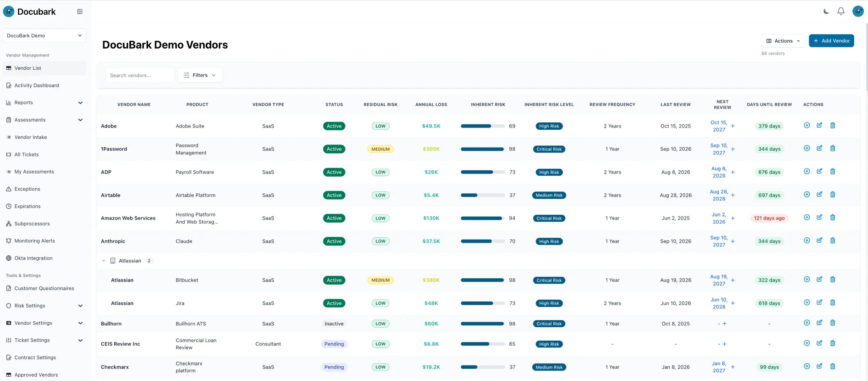
Task: Click the 121 days ago badge
Action: [769, 218]
